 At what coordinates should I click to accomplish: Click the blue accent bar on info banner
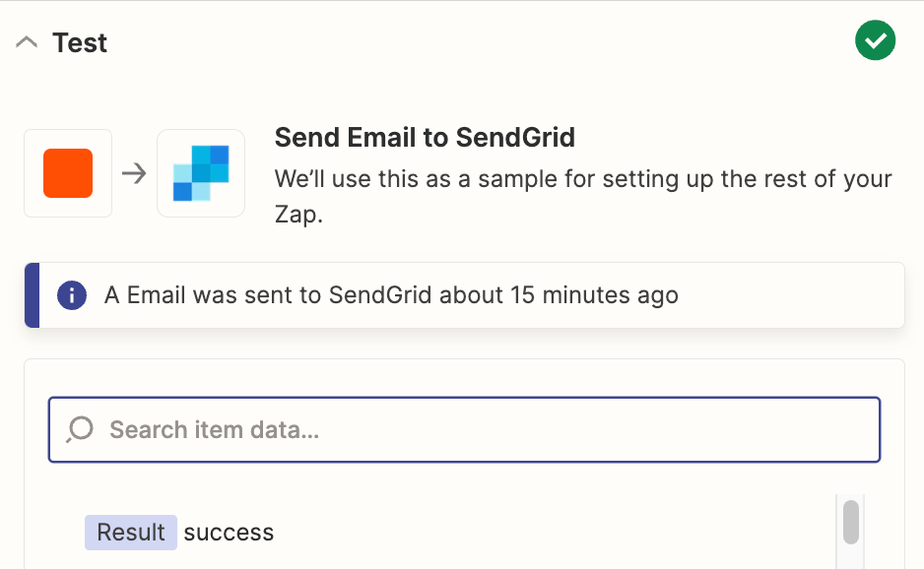coord(32,295)
